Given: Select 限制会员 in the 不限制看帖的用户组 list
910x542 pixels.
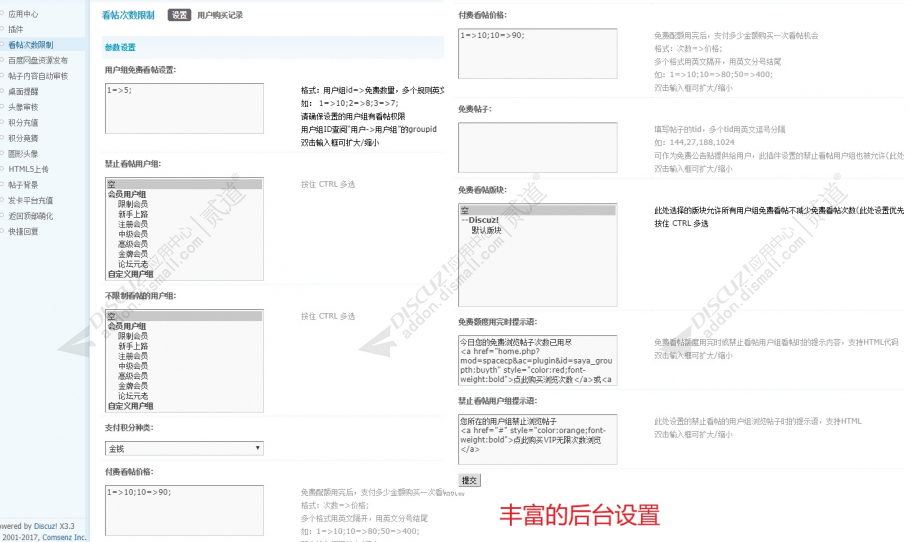Looking at the screenshot, I should pos(133,336).
